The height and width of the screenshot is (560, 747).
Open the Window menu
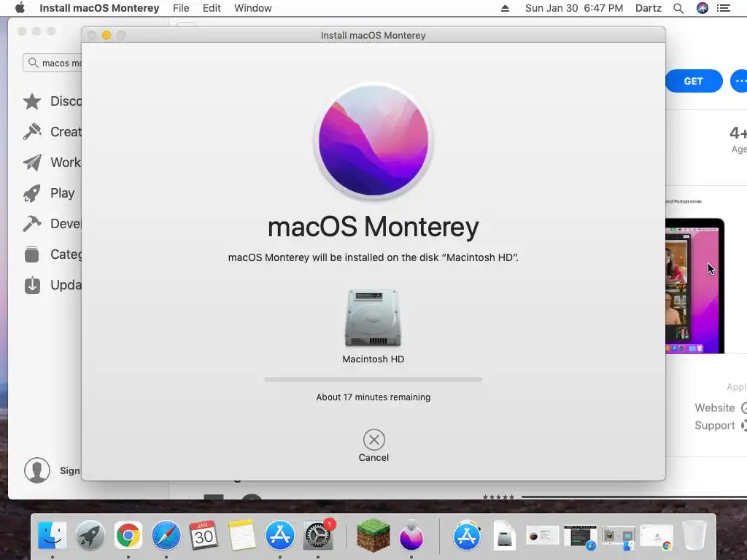[253, 8]
